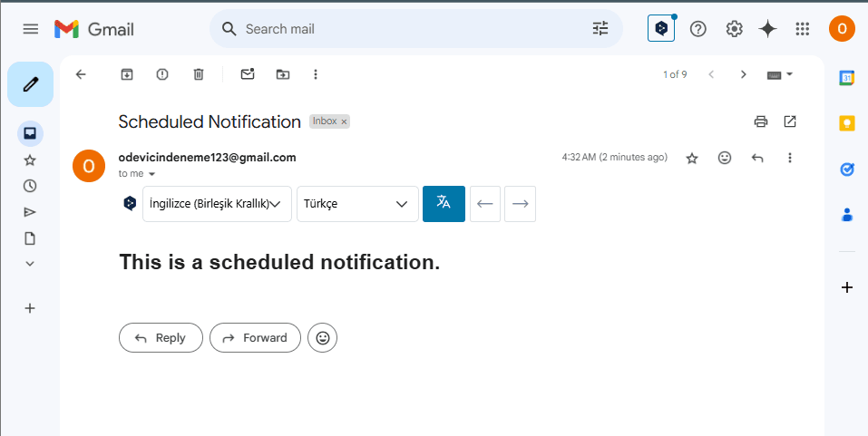
Task: Click the Move to folder icon
Action: (x=283, y=74)
